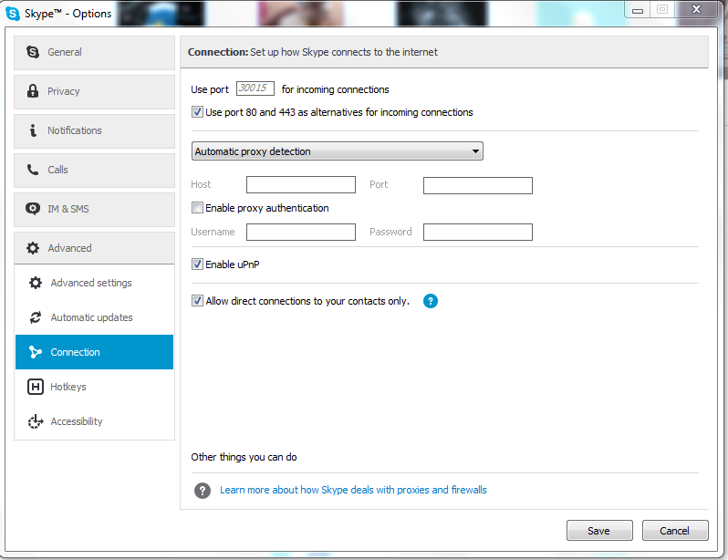Click the Hotkeys H icon
Image resolution: width=728 pixels, height=560 pixels.
tap(36, 387)
